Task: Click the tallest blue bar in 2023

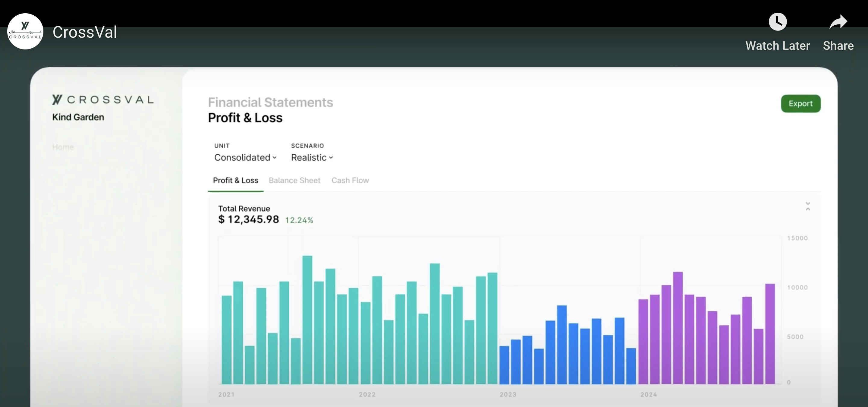Action: click(x=562, y=345)
